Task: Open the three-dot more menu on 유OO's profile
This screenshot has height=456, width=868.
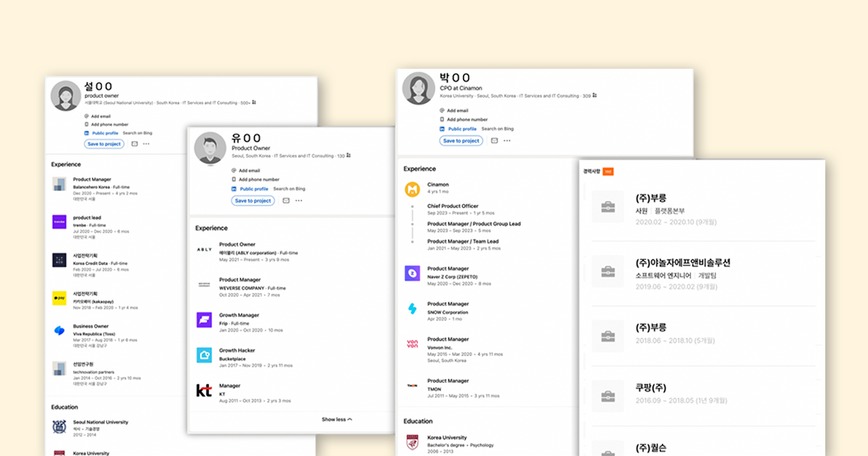Action: pos(299,200)
